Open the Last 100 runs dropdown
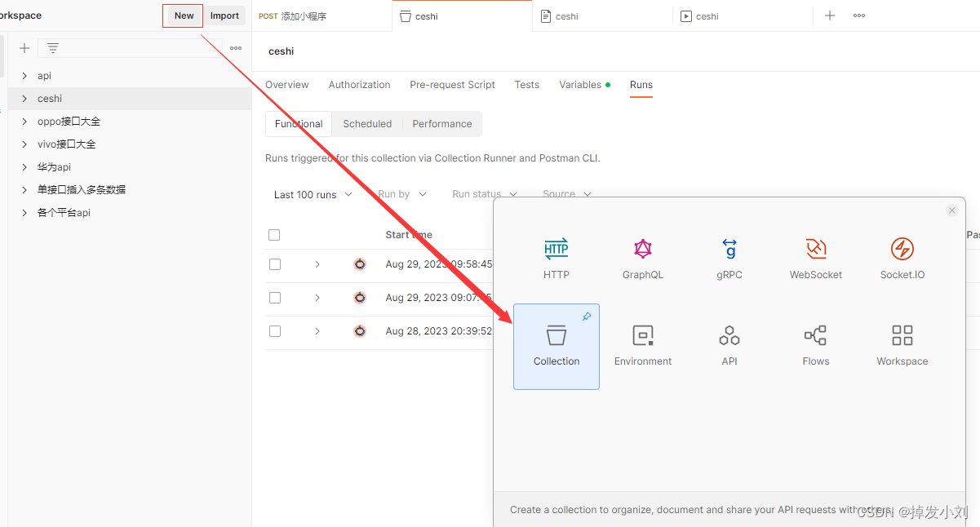This screenshot has width=980, height=527. (x=313, y=195)
